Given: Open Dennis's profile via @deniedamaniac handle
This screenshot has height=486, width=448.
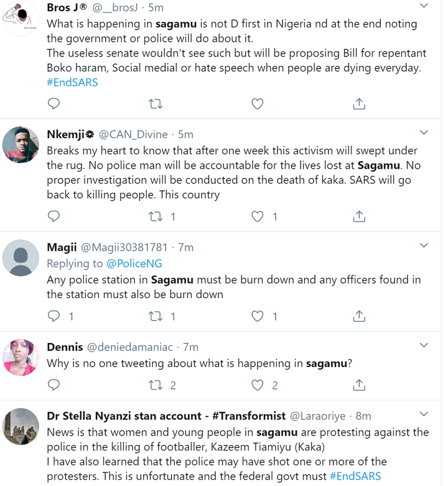Looking at the screenshot, I should coord(129,347).
